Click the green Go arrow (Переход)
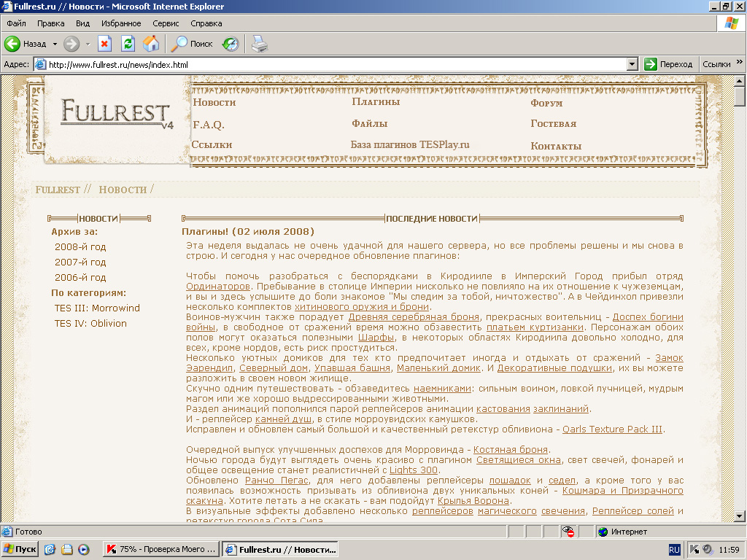 (650, 64)
